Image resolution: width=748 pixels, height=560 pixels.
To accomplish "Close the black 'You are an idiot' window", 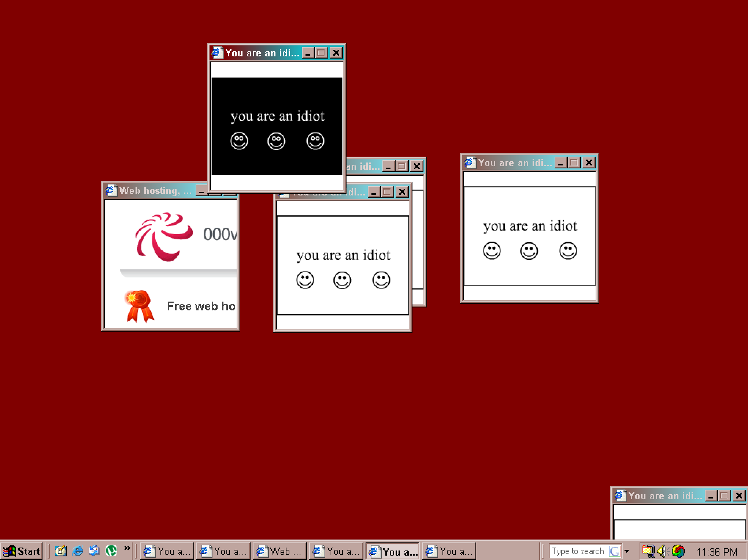I will tap(337, 53).
